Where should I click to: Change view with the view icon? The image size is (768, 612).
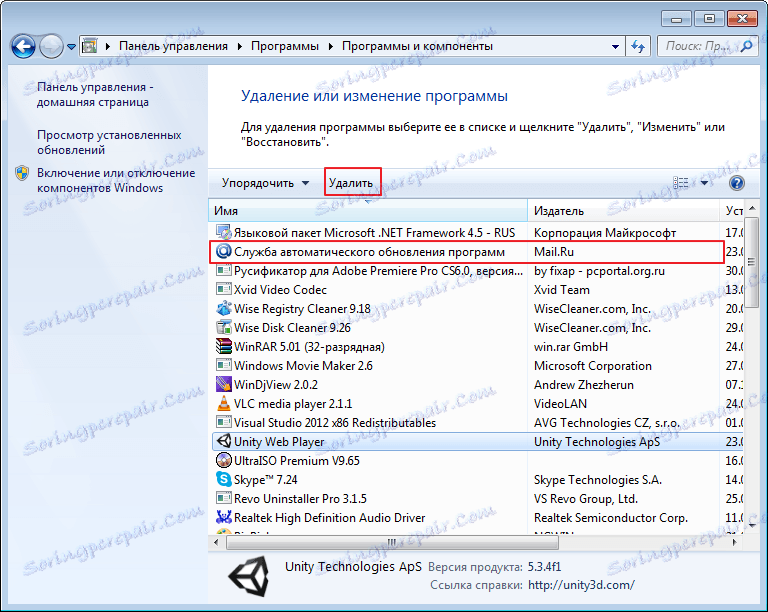(680, 183)
